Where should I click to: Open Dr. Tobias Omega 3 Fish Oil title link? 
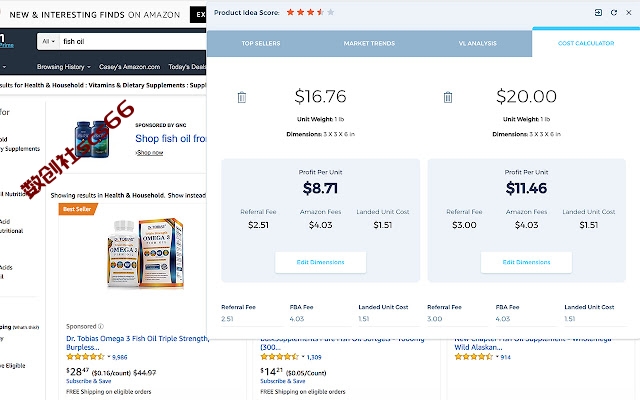tap(138, 343)
